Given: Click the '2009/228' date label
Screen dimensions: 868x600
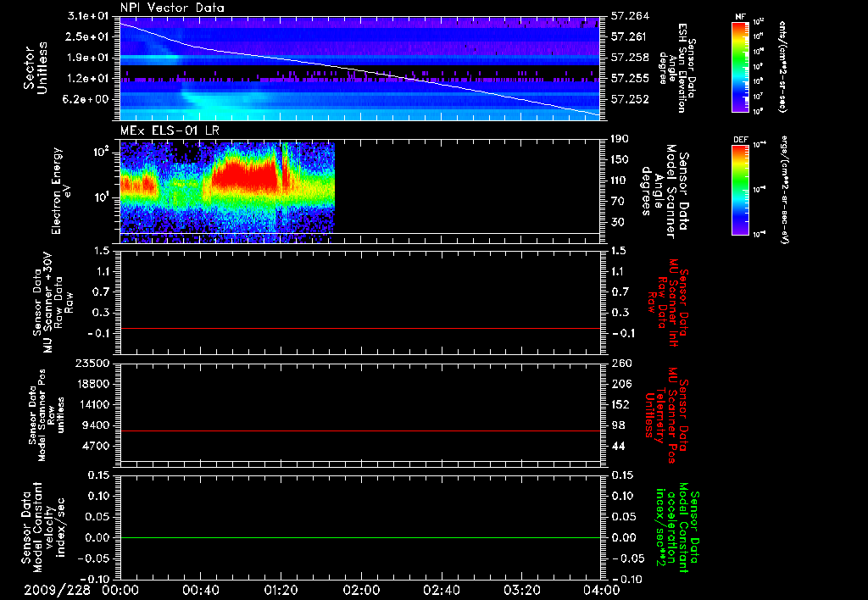Looking at the screenshot, I should [57, 590].
